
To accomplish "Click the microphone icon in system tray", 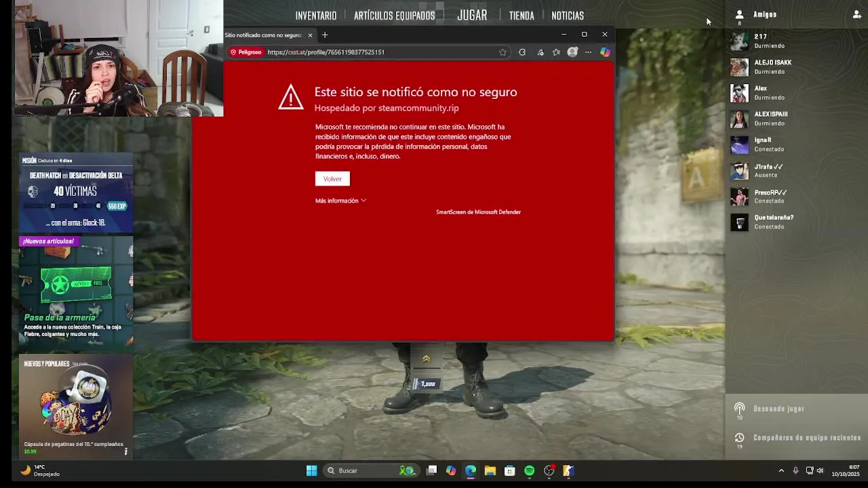I will click(x=795, y=470).
